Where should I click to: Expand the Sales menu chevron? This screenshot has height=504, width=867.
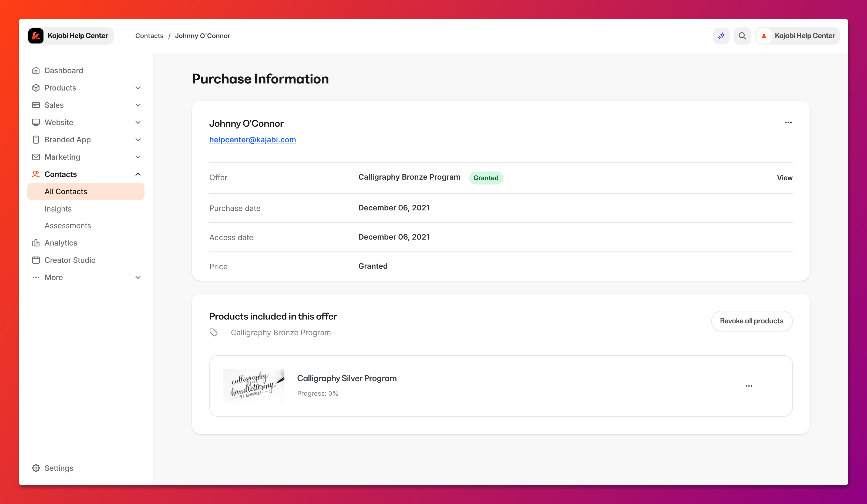(138, 105)
